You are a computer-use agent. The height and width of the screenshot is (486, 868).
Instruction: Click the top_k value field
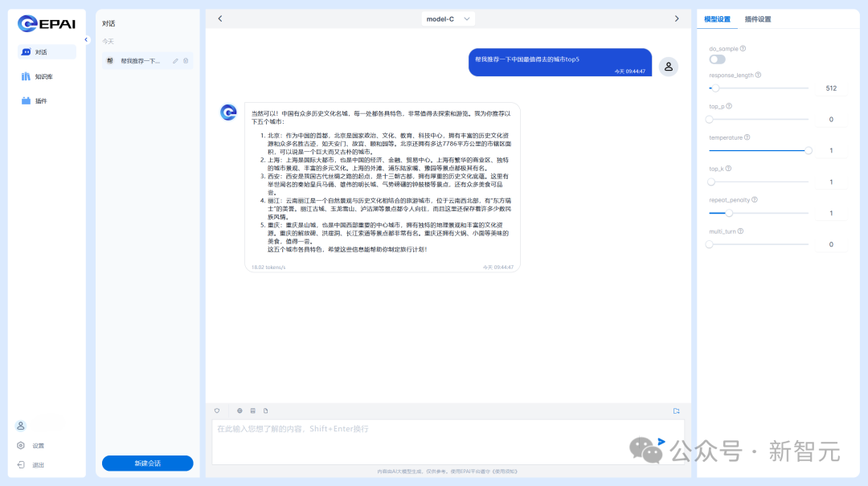coord(831,182)
